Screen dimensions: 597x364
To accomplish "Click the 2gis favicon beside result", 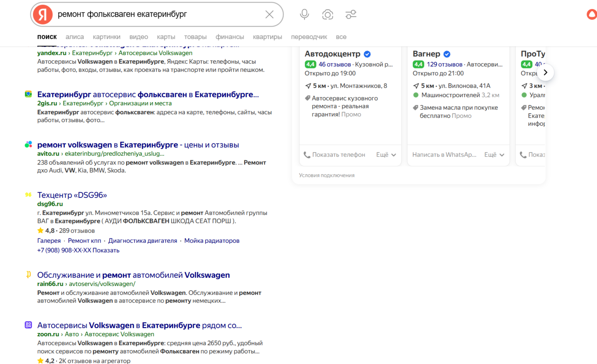I will (28, 94).
